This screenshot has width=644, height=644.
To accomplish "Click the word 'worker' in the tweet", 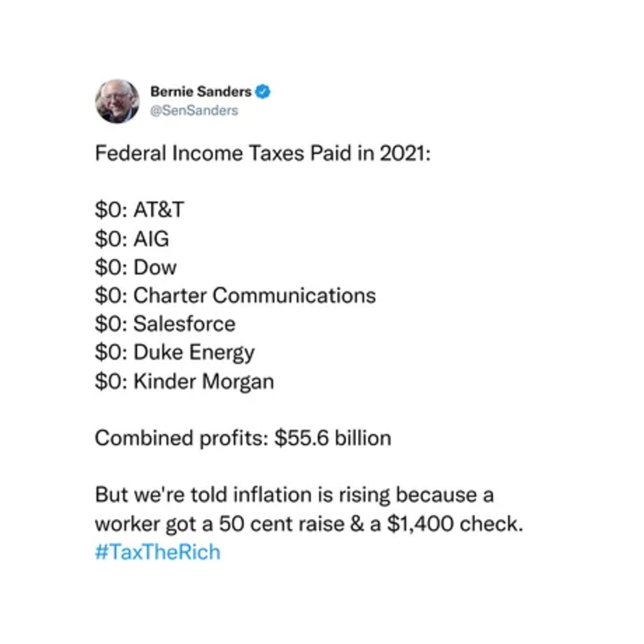I will [127, 524].
